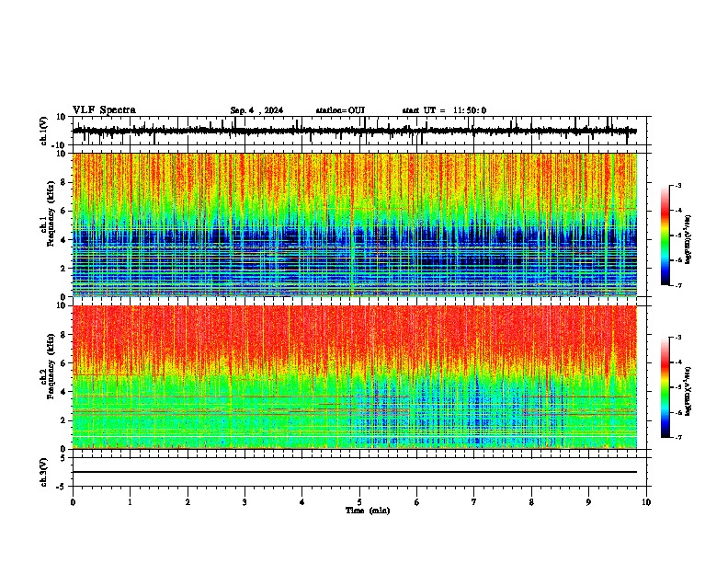
Task: Click the "VLF Spectra" plot title
Action: (104, 110)
